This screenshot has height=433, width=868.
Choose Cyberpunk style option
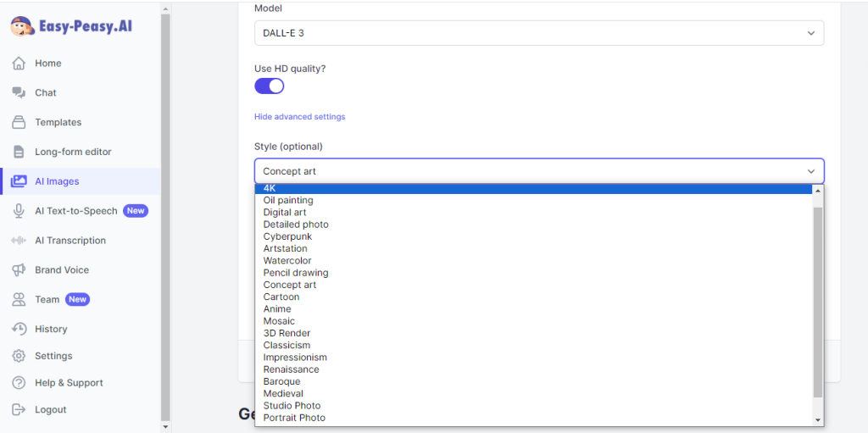click(287, 236)
